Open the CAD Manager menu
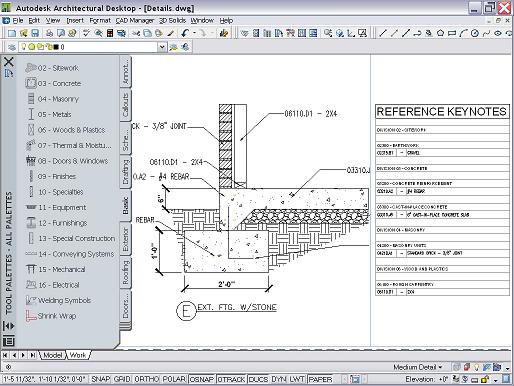Image resolution: width=514 pixels, height=386 pixels. pyautogui.click(x=135, y=21)
